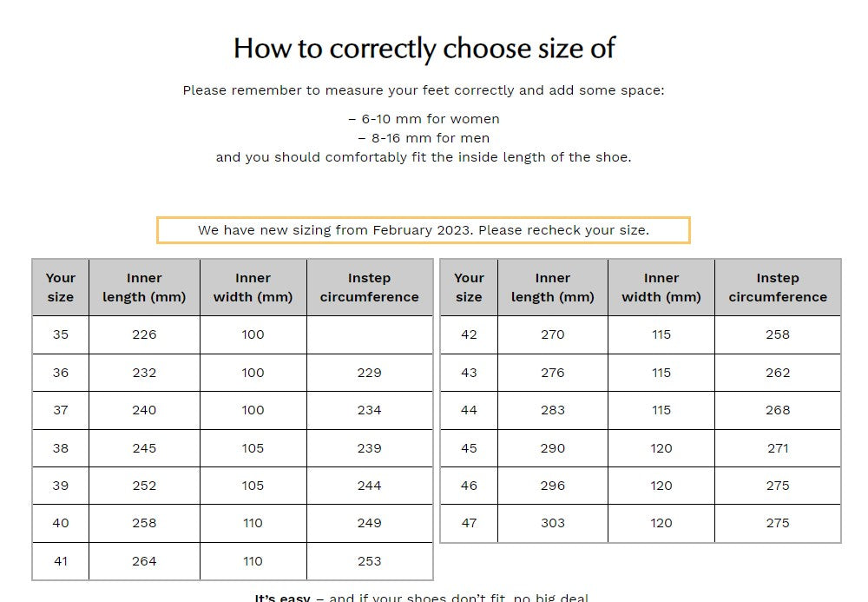Click inner length 283 for size 44
This screenshot has width=868, height=602.
pyautogui.click(x=553, y=410)
